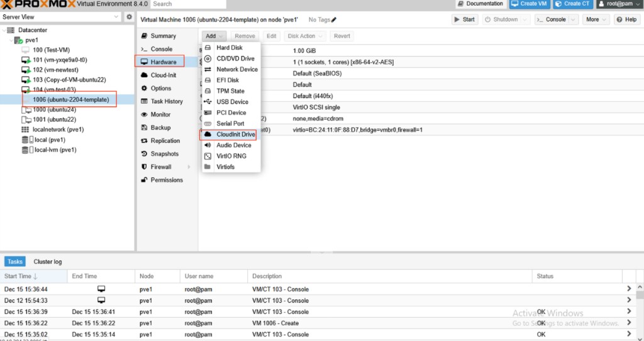This screenshot has width=644, height=341.
Task: Click the Create VM button
Action: [x=530, y=4]
